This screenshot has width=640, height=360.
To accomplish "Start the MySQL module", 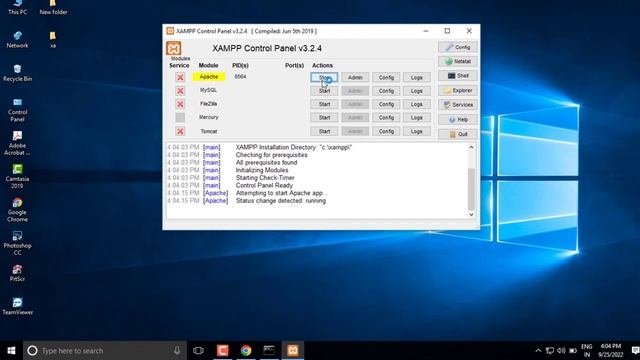I will (x=324, y=91).
